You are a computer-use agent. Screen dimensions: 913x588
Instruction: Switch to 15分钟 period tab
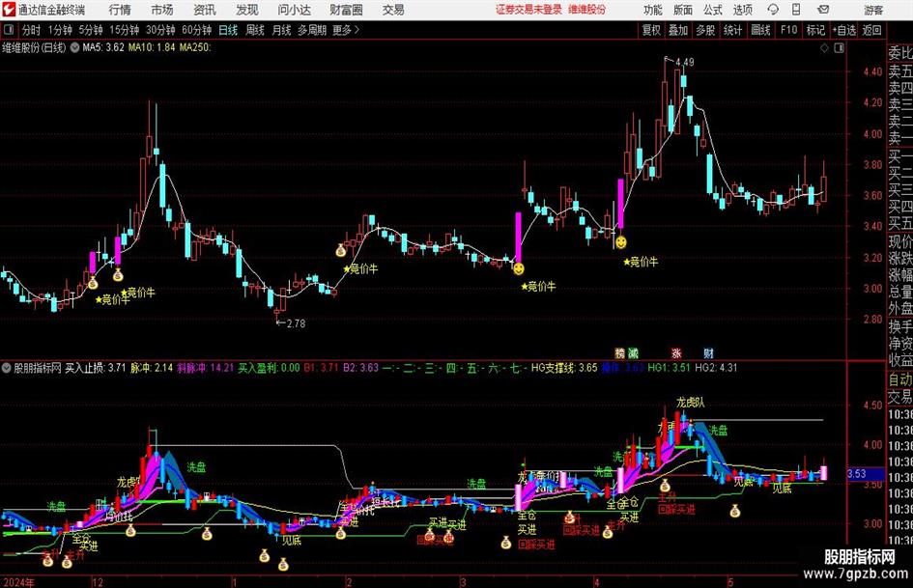pos(124,30)
